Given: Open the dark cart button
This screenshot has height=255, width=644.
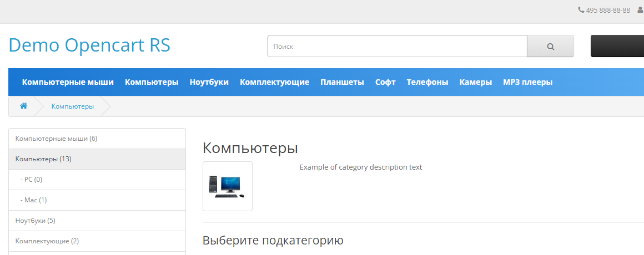Looking at the screenshot, I should pos(617,47).
